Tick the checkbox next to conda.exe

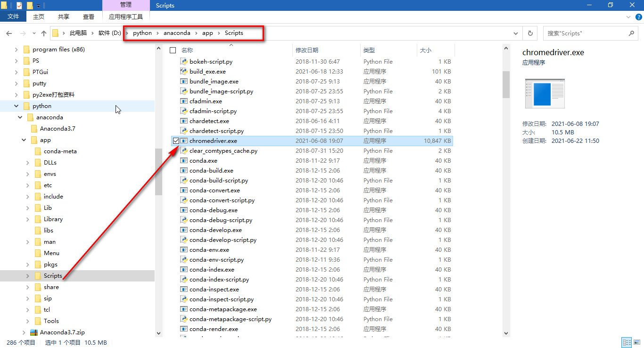pos(176,160)
